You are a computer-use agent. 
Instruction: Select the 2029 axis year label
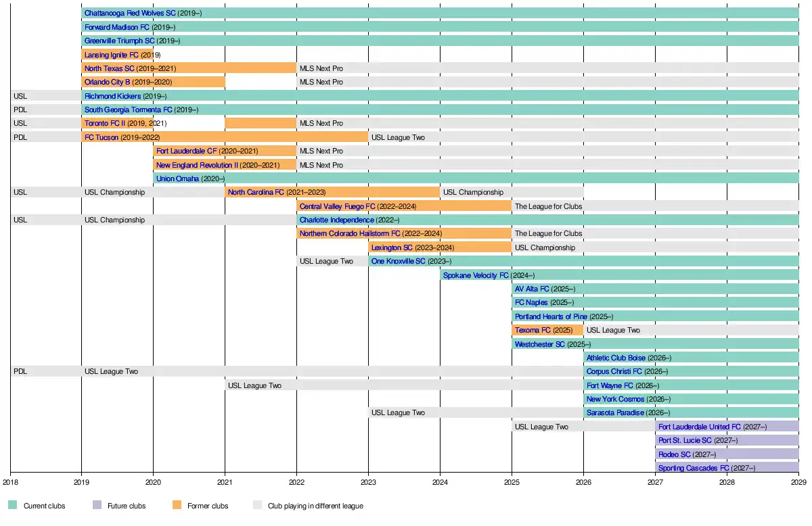coord(798,482)
